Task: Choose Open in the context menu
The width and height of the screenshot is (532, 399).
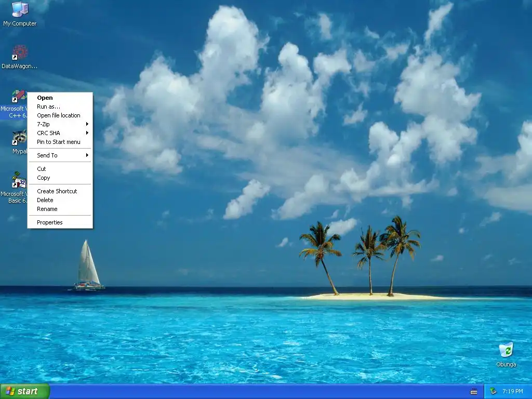Action: point(60,98)
